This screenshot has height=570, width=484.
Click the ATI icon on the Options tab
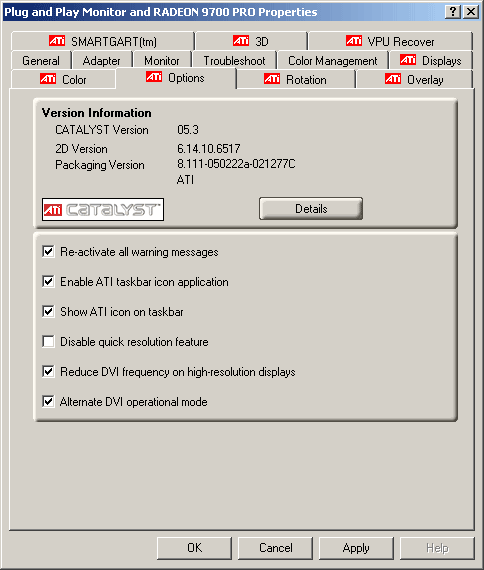tap(154, 77)
